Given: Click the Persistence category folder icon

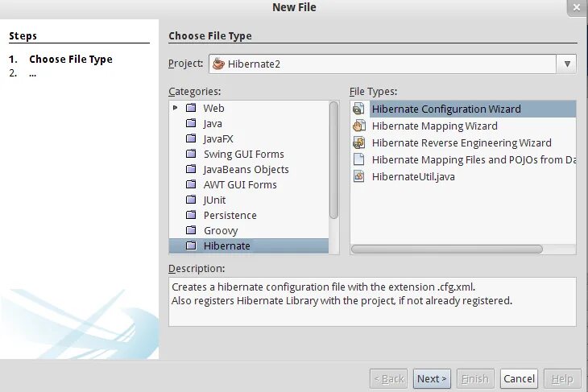Looking at the screenshot, I should [x=191, y=215].
